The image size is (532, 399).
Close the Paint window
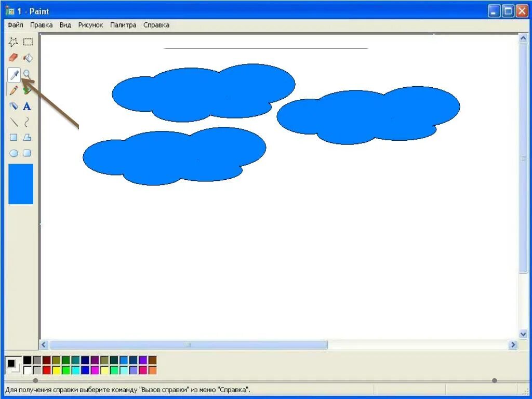(x=522, y=11)
